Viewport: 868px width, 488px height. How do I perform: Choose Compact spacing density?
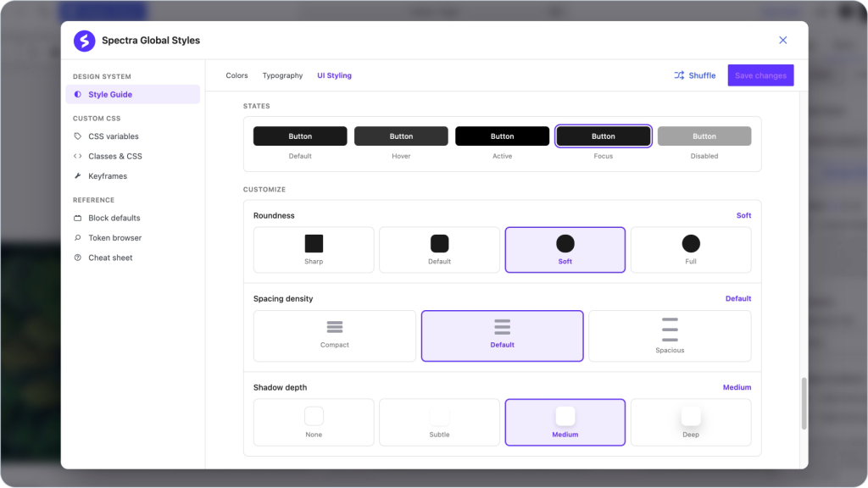pos(334,335)
